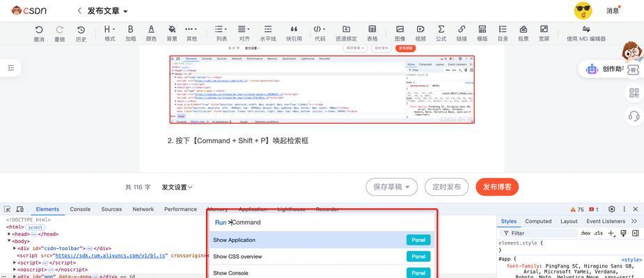Switch to the Network tab

[x=143, y=209]
